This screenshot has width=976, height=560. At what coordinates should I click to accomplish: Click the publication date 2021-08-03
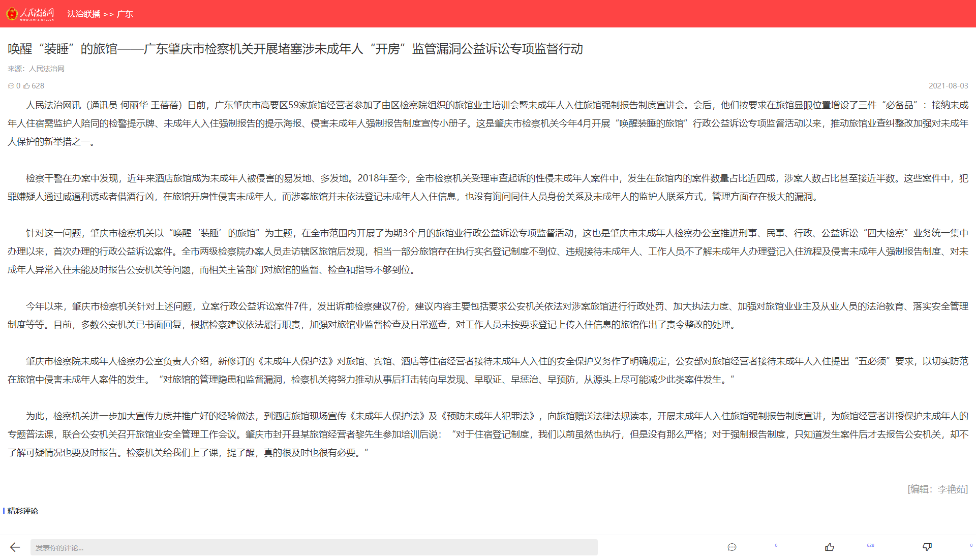(x=948, y=86)
